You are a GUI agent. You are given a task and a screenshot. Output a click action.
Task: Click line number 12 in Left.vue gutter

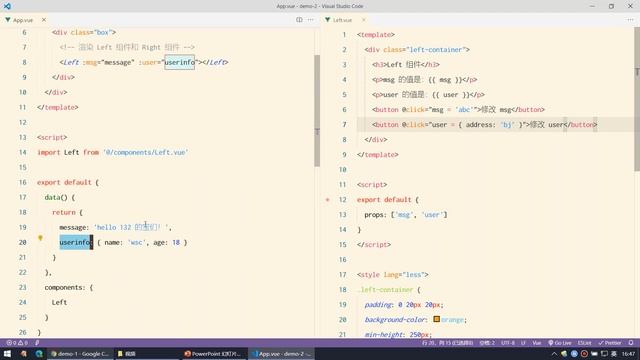point(342,200)
